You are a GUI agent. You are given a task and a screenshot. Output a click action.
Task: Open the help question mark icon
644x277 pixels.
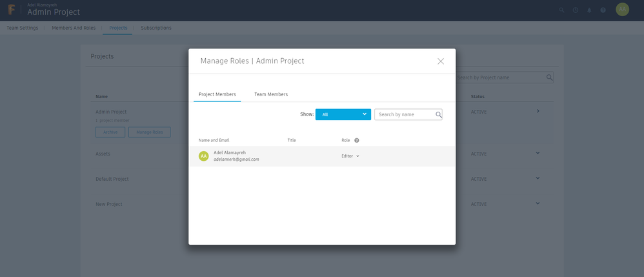(603, 10)
